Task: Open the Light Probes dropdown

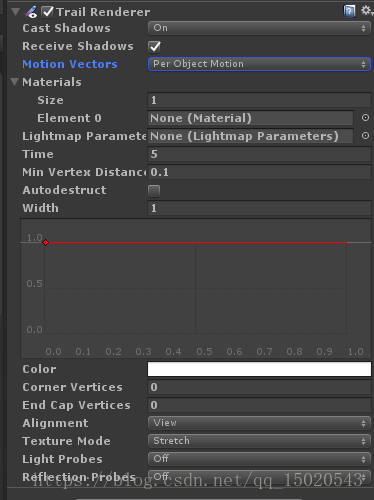Action: (x=259, y=459)
